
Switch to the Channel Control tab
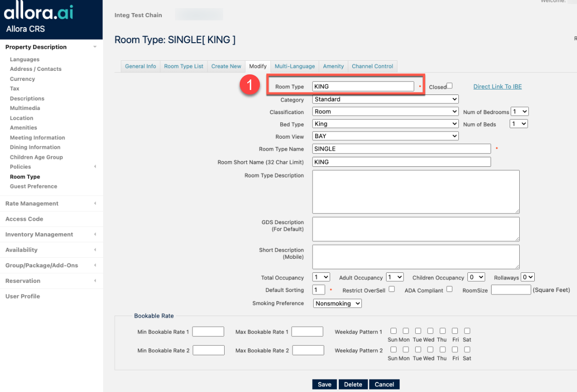click(372, 66)
